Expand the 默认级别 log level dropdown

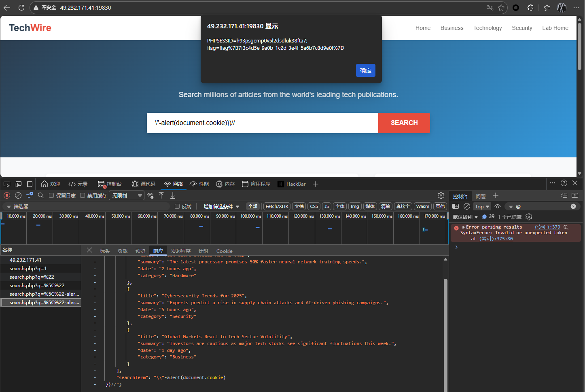coord(465,217)
